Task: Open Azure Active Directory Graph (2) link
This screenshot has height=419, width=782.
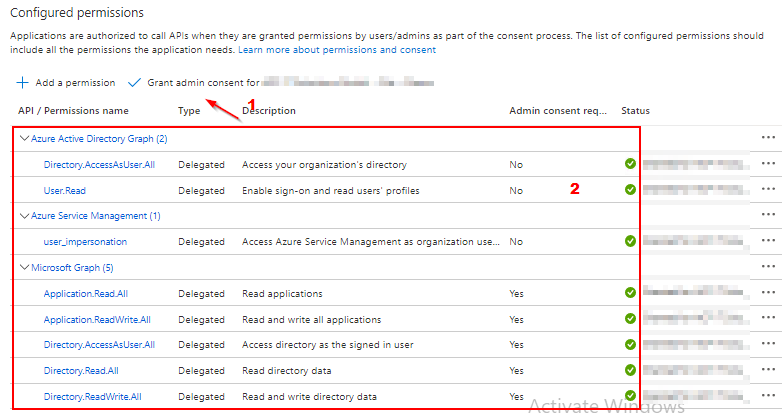Action: 99,139
